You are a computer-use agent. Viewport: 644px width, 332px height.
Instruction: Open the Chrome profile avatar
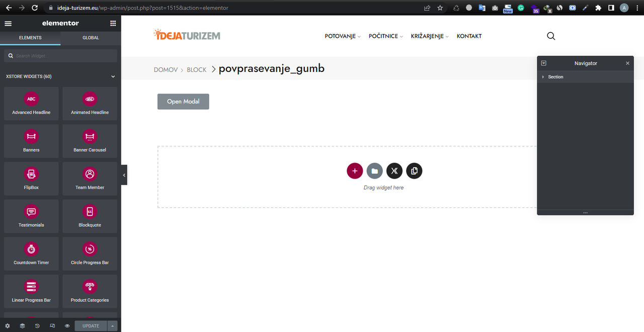624,8
